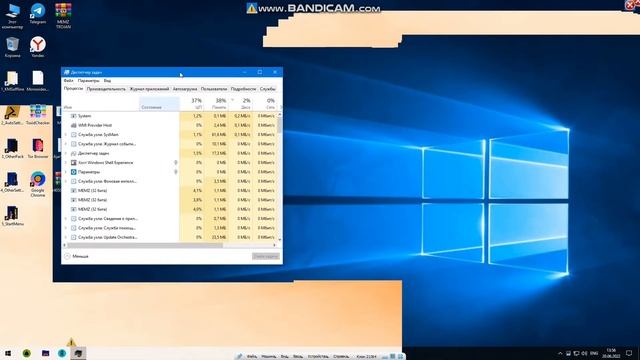Click 'Меньше' to collapse Task Manager details
This screenshot has height=360, width=640.
pyautogui.click(x=76, y=256)
